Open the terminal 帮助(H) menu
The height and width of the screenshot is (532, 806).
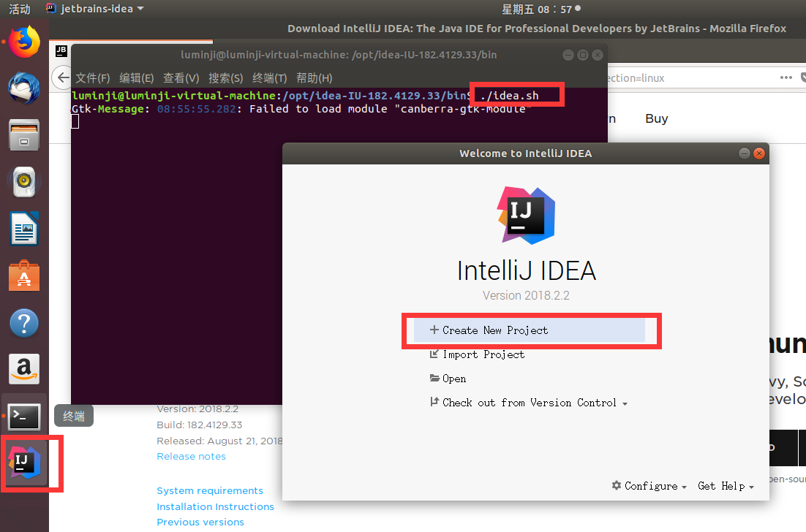click(315, 78)
